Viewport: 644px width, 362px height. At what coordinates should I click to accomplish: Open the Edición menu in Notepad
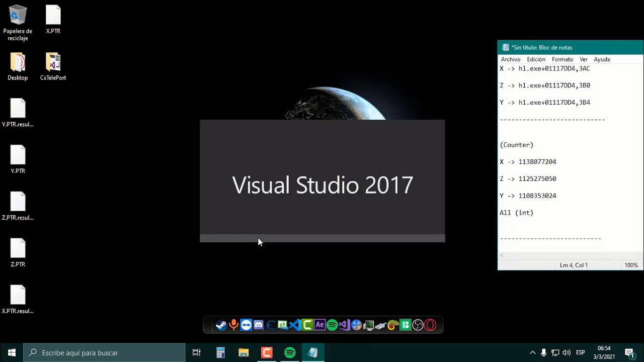point(536,59)
